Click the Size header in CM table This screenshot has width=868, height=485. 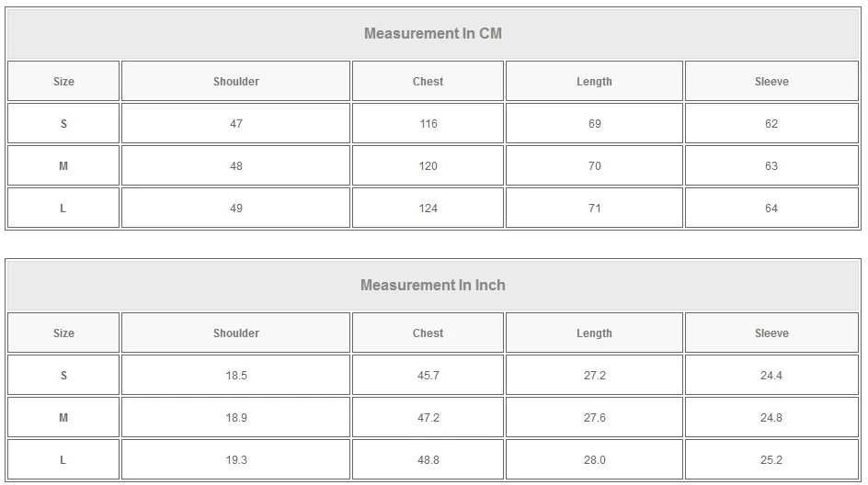[x=63, y=82]
